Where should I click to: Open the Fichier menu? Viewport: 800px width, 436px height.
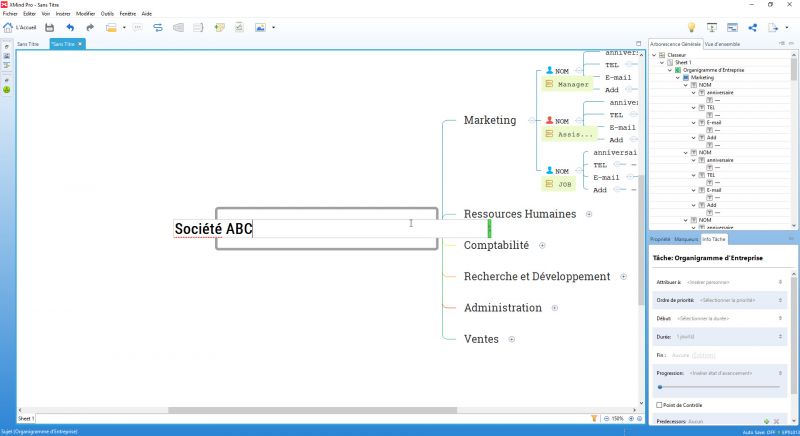[10, 14]
